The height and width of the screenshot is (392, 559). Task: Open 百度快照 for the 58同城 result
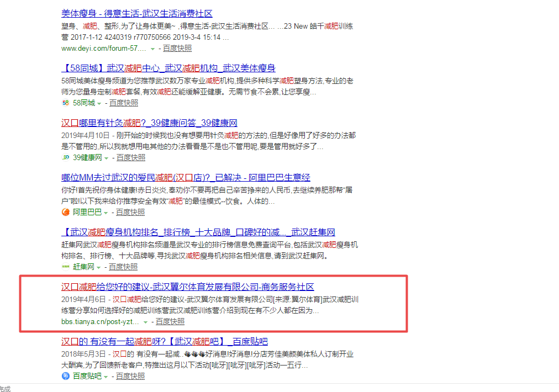[124, 103]
